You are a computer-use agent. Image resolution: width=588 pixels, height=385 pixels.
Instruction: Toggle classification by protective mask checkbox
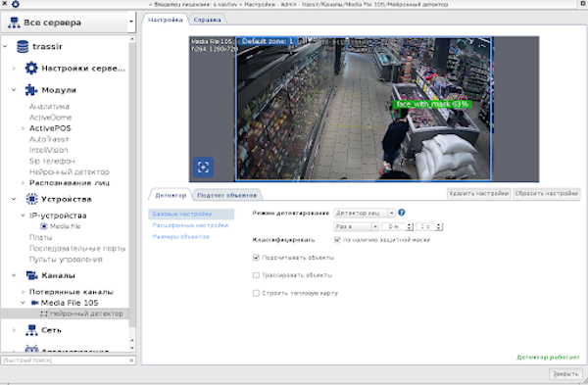(x=337, y=240)
